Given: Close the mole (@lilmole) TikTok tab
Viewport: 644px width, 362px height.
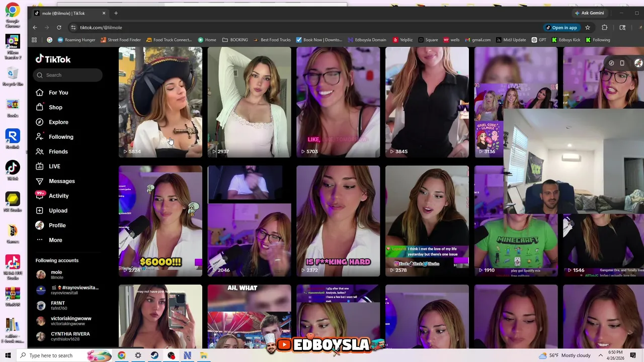Looking at the screenshot, I should [x=104, y=13].
